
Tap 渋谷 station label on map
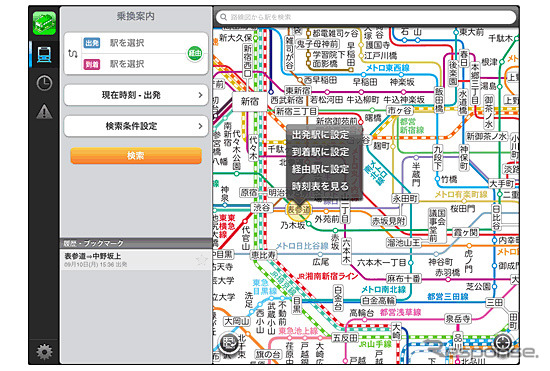[262, 208]
